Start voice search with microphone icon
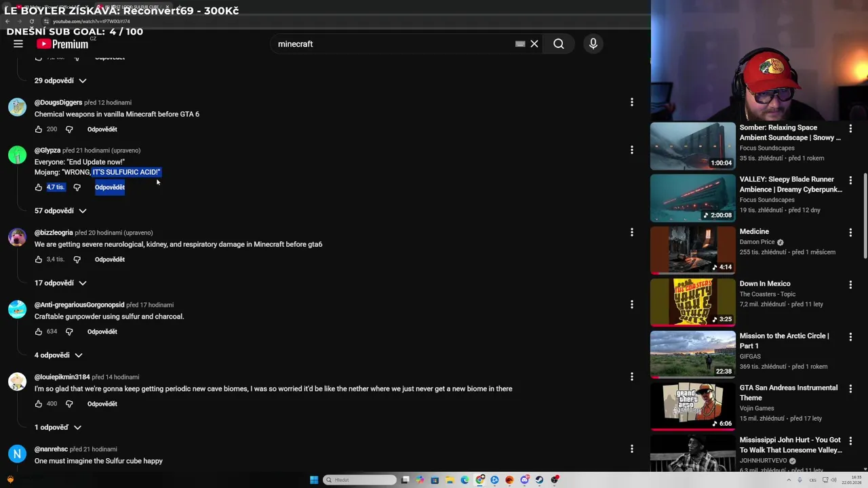 tap(593, 44)
